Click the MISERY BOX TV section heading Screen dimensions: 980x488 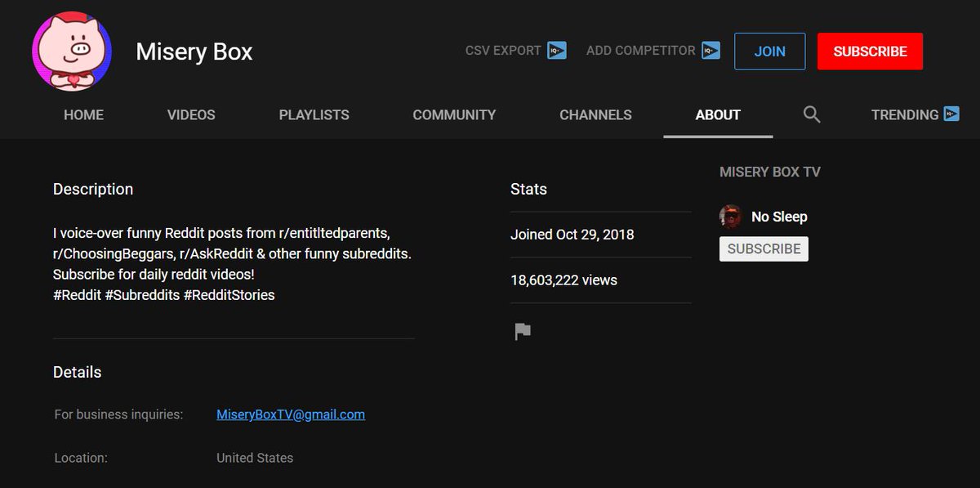pyautogui.click(x=770, y=172)
